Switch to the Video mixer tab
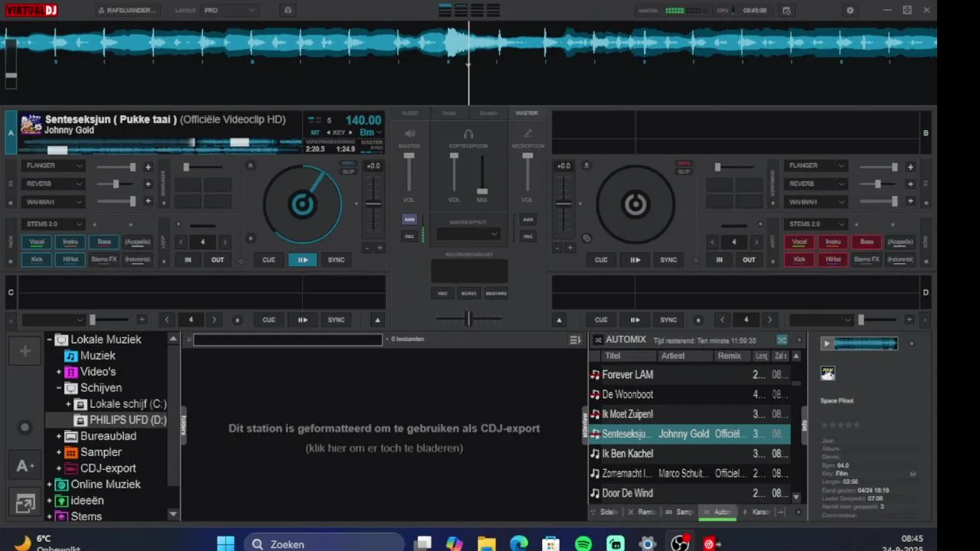 tap(449, 112)
